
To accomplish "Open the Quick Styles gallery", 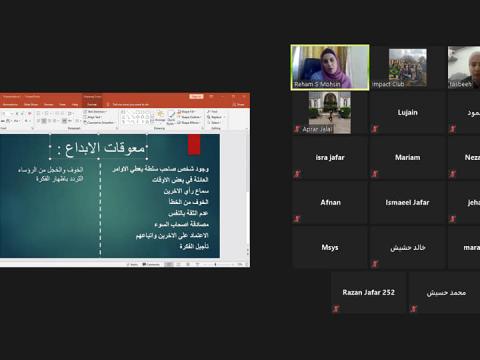I will (x=172, y=118).
